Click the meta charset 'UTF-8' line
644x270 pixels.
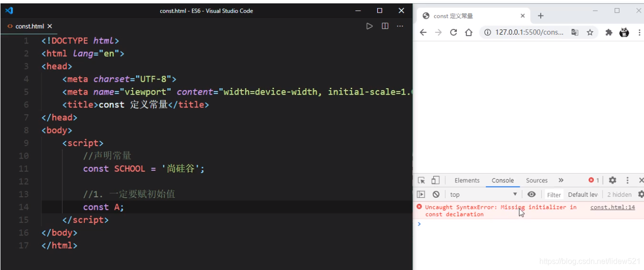coord(120,79)
